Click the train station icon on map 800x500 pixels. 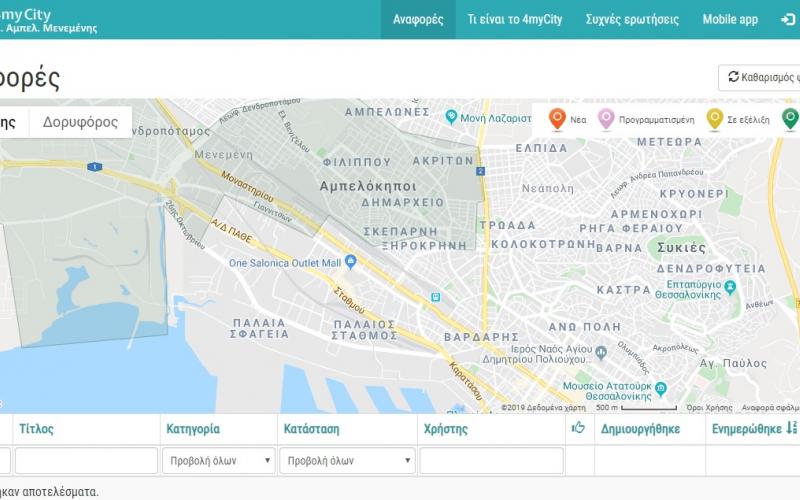[x=436, y=297]
